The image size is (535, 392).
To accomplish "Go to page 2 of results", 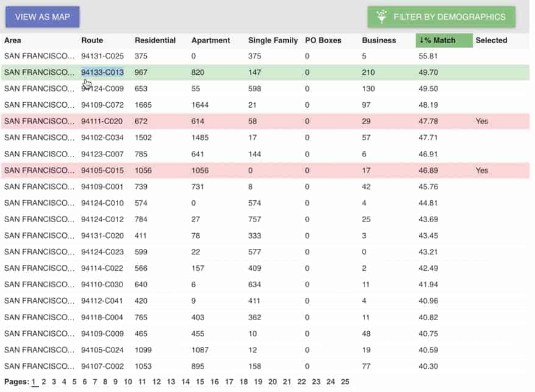I will point(44,382).
